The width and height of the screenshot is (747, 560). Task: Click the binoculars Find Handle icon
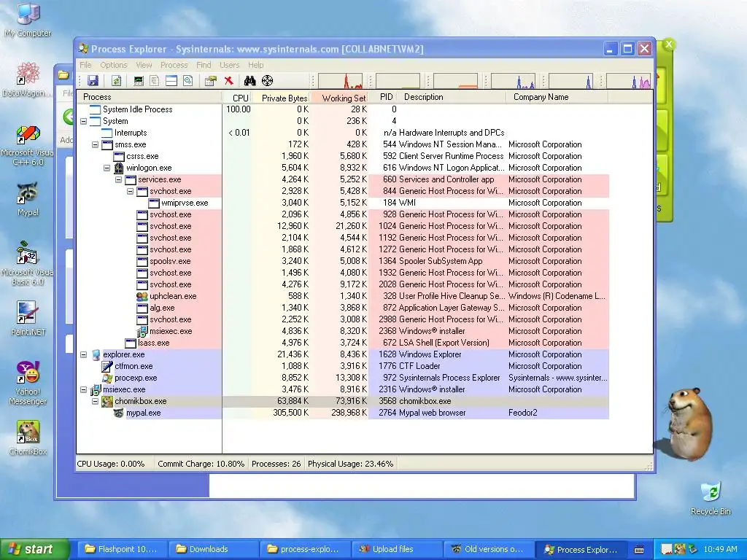[249, 80]
